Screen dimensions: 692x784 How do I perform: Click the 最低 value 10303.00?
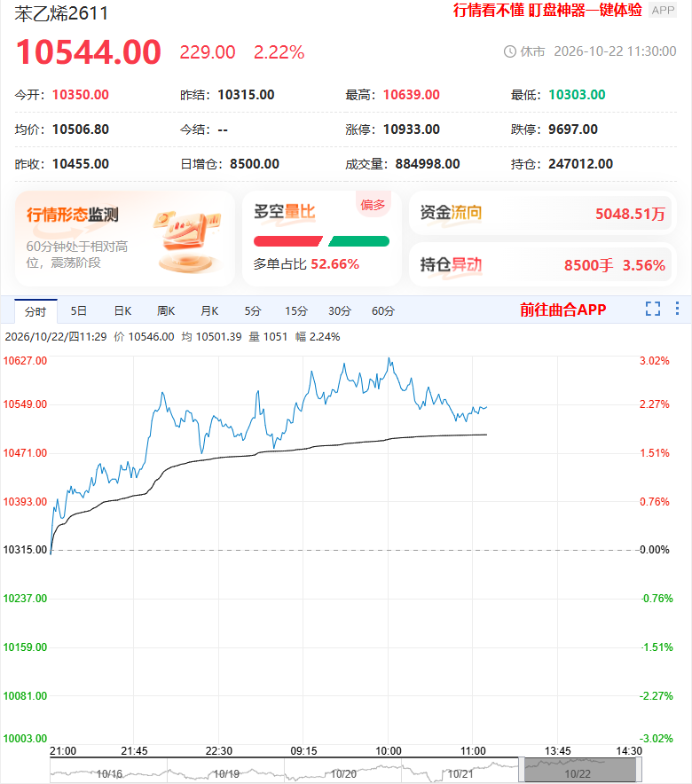[x=577, y=95]
